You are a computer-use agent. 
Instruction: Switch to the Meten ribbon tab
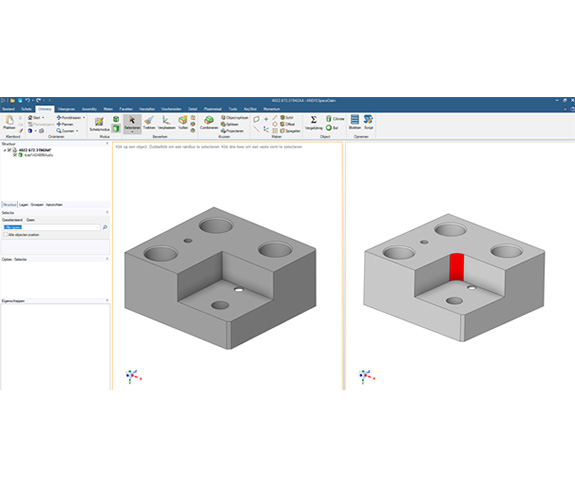point(108,109)
